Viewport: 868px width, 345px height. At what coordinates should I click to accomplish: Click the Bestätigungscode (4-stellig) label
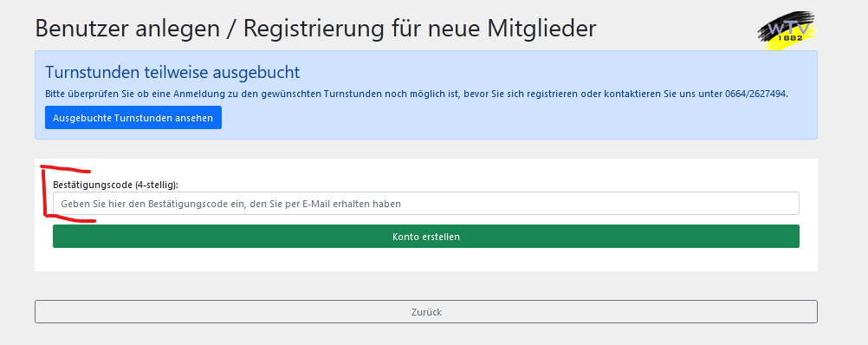pyautogui.click(x=115, y=185)
